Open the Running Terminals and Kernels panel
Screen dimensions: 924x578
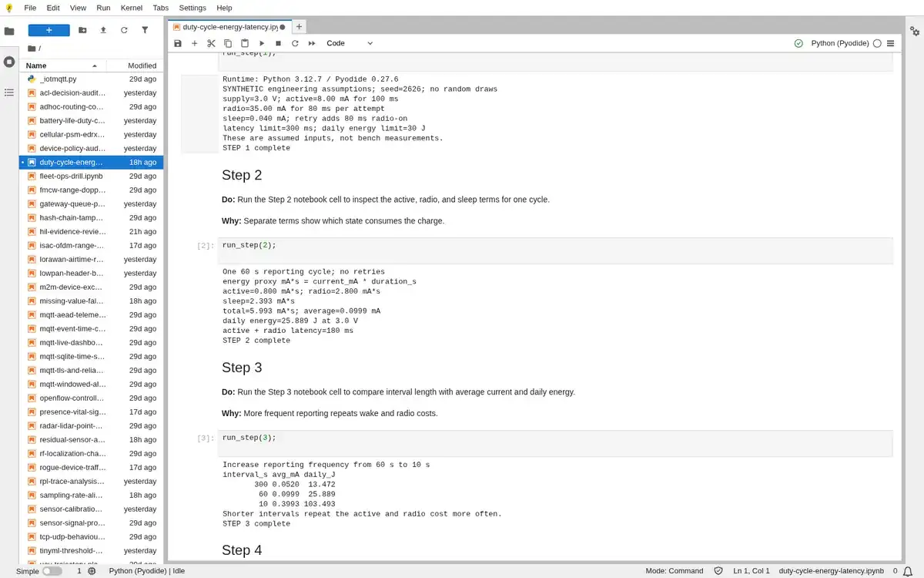(x=9, y=62)
